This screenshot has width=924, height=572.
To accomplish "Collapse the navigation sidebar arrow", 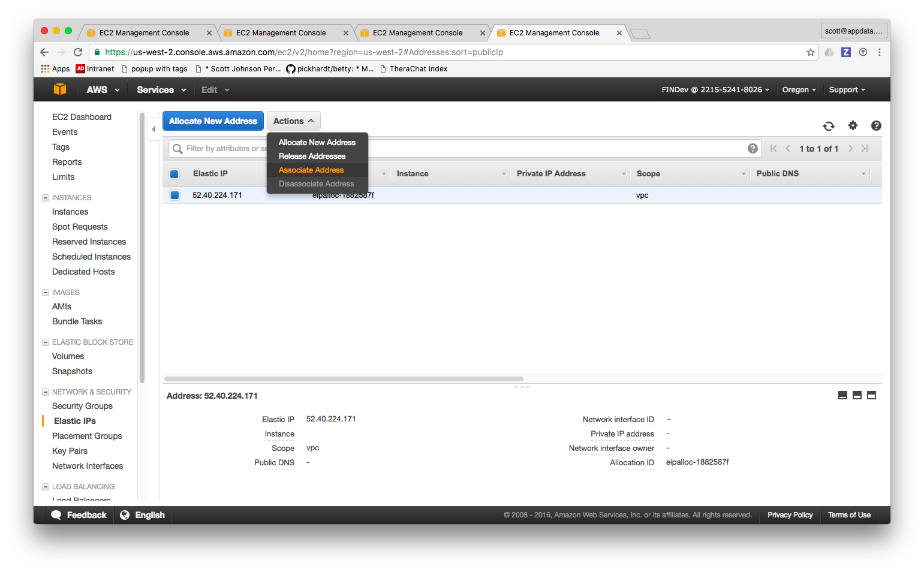I will click(154, 129).
